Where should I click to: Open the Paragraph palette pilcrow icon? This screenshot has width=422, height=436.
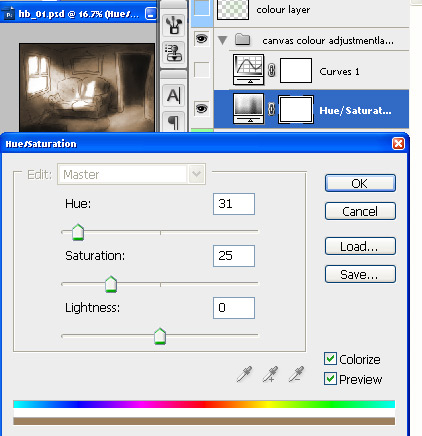tap(174, 122)
